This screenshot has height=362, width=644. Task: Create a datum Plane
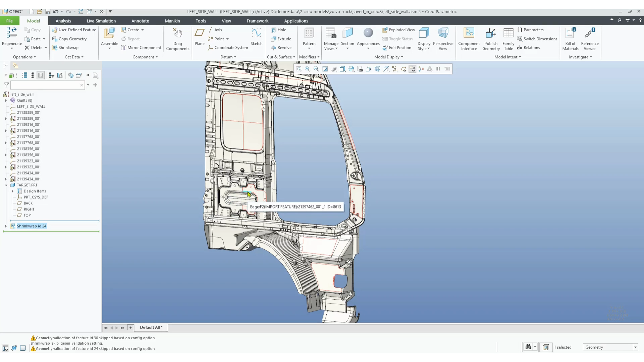[x=199, y=36]
